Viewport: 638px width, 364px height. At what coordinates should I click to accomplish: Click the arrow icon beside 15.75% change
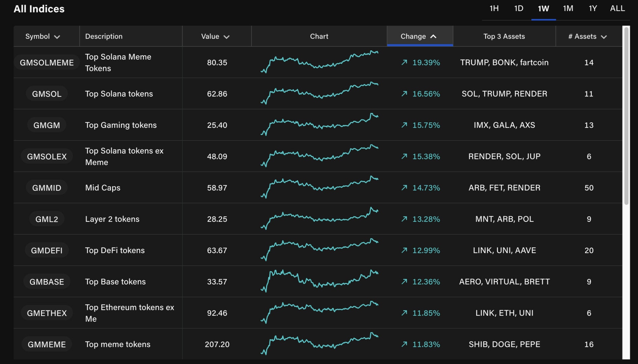(x=404, y=125)
